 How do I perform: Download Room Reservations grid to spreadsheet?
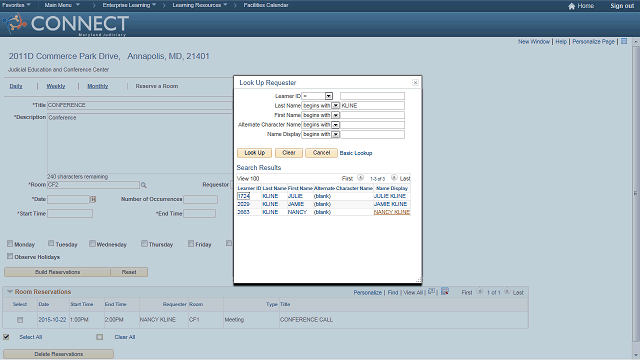point(445,292)
